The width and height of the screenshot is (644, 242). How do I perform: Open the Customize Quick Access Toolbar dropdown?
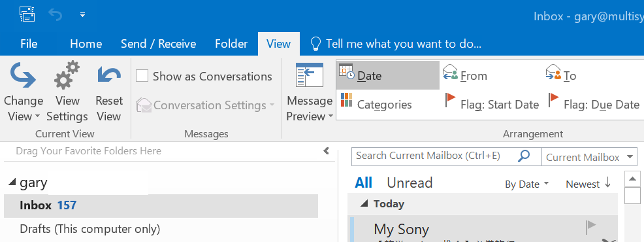click(x=82, y=15)
